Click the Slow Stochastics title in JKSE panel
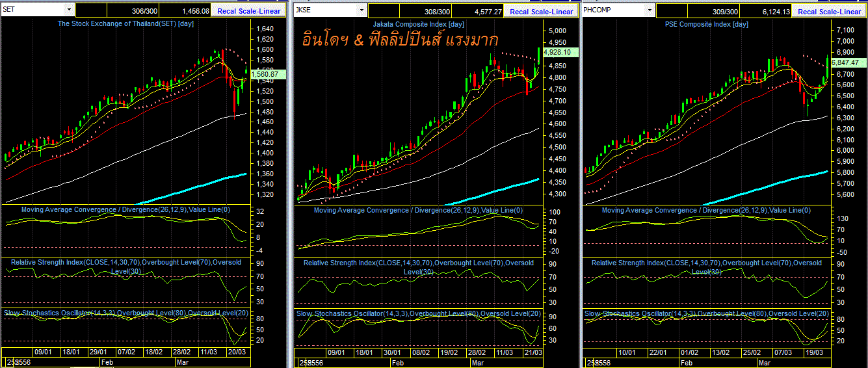868x368 pixels. pyautogui.click(x=419, y=314)
